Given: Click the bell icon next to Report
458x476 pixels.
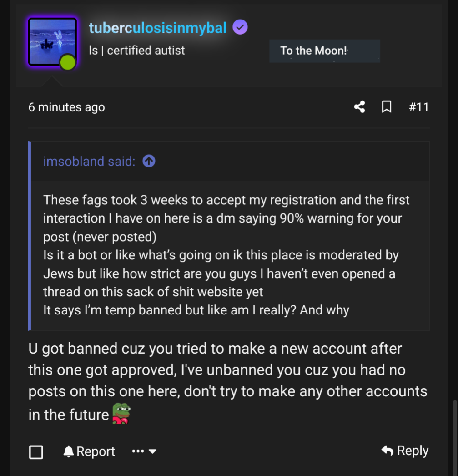Looking at the screenshot, I should tap(69, 451).
